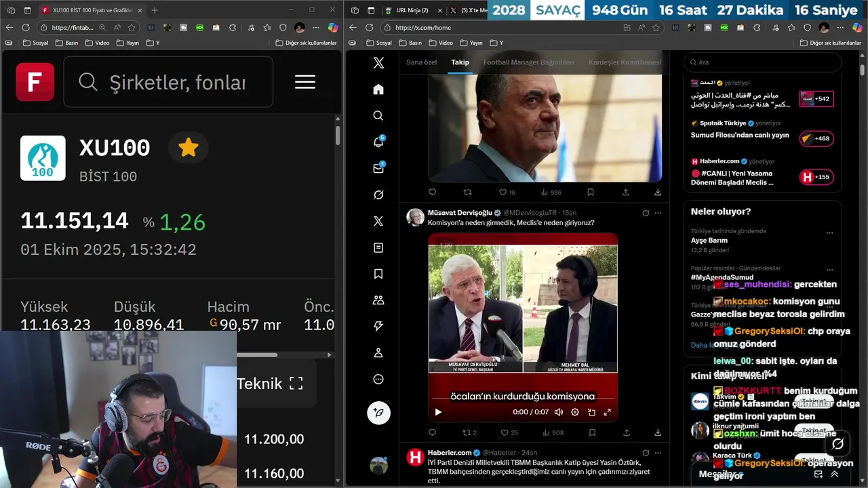
Task: Open video settings gear in player
Action: (575, 412)
